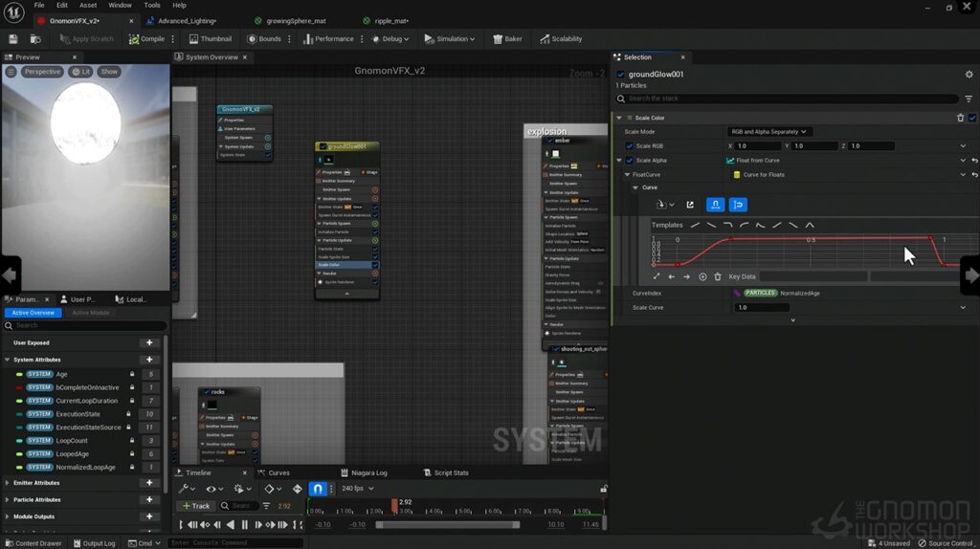Save the Niagara asset with the floppy icon
Image resolution: width=980 pixels, height=549 pixels.
coord(13,38)
